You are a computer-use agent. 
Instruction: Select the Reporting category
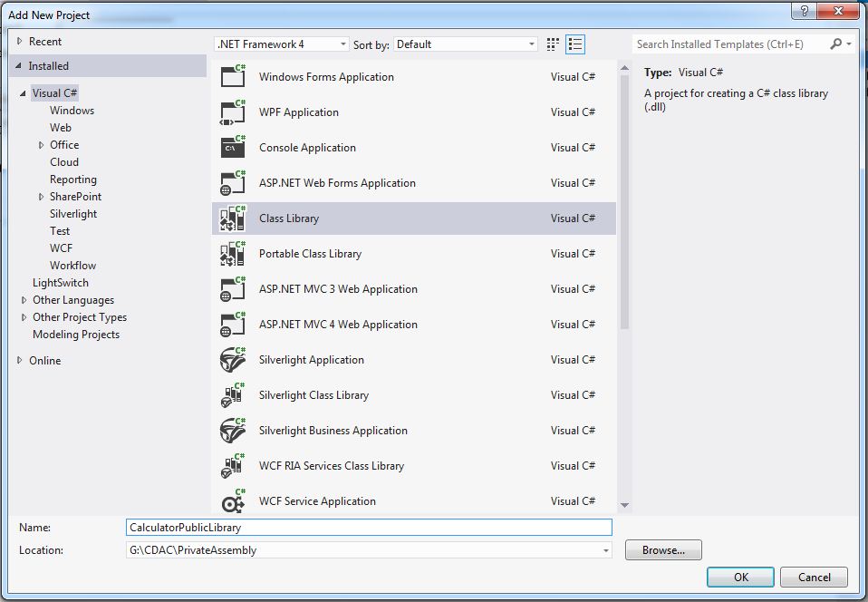pos(73,180)
